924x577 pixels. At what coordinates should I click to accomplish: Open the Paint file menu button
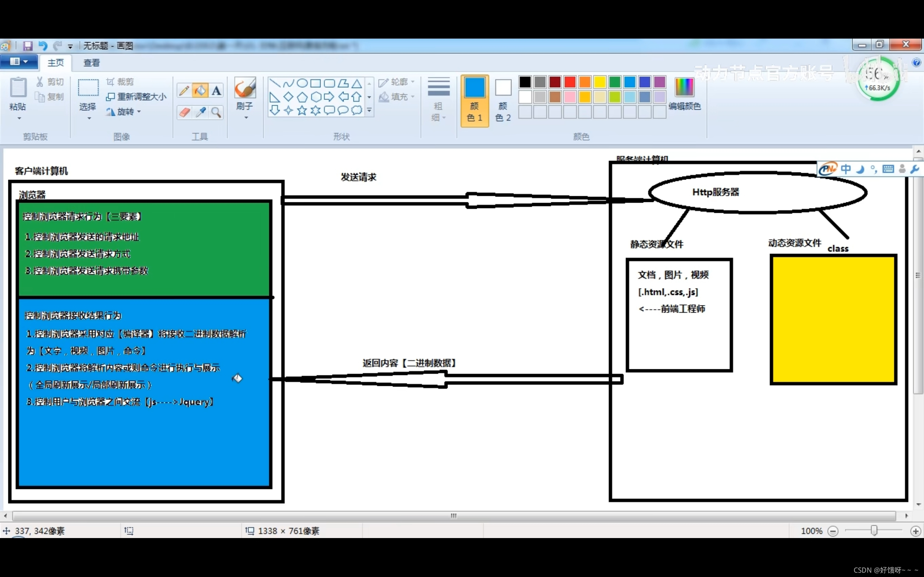click(19, 62)
